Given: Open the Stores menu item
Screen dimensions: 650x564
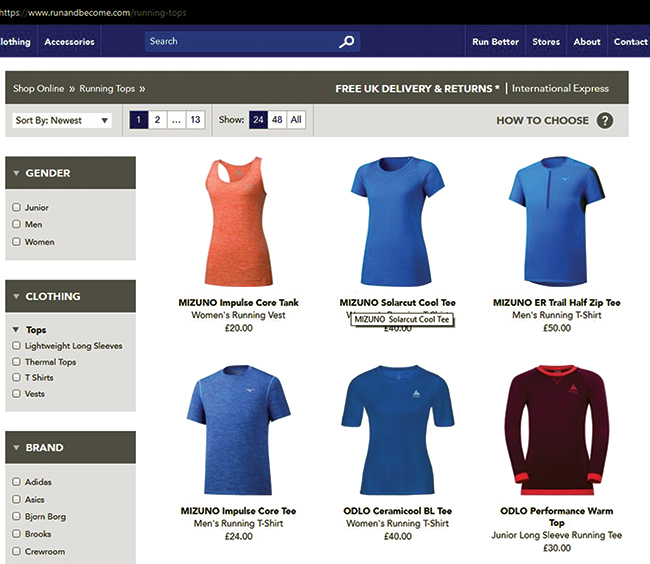Looking at the screenshot, I should [546, 41].
